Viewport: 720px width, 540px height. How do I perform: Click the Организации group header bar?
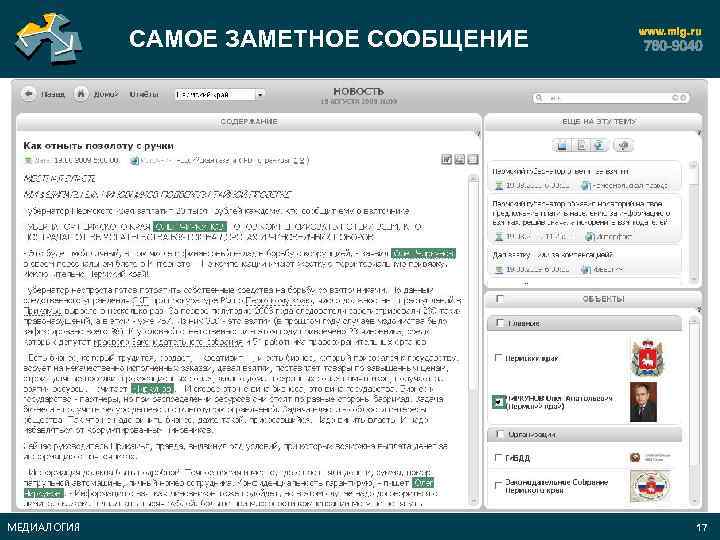click(x=585, y=434)
